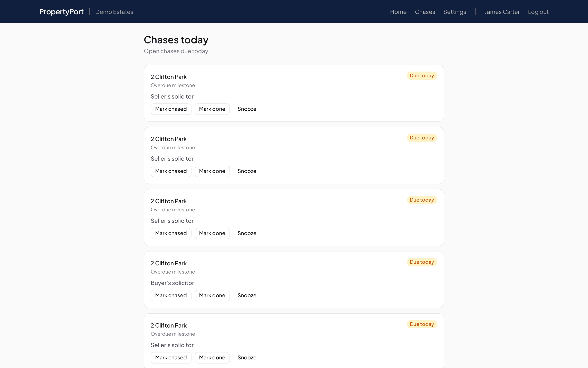Snooze the third chase card

point(247,233)
